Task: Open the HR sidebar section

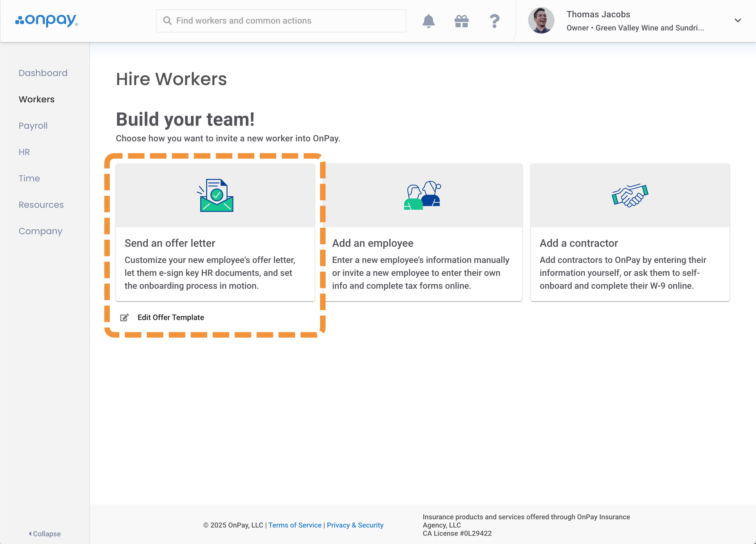Action: pyautogui.click(x=24, y=152)
